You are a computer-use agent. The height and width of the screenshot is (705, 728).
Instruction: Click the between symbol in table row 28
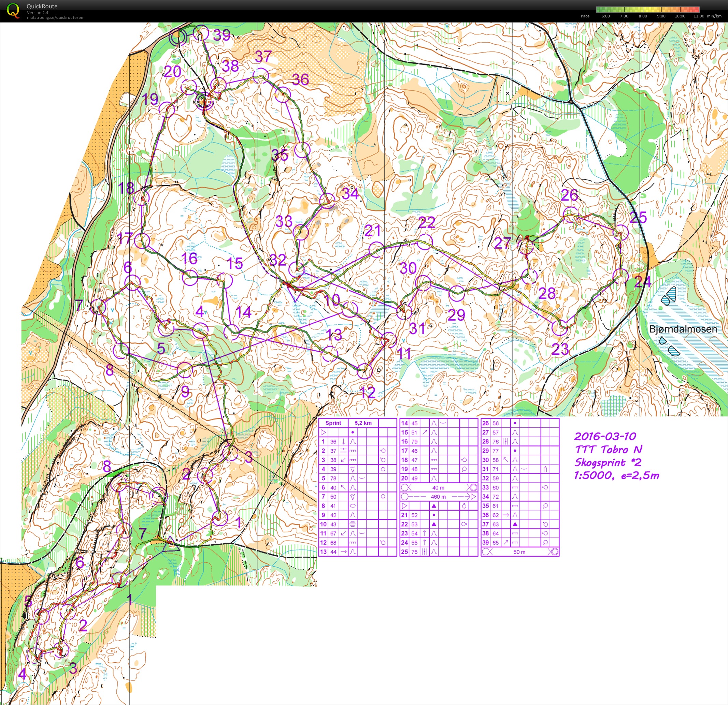click(505, 441)
